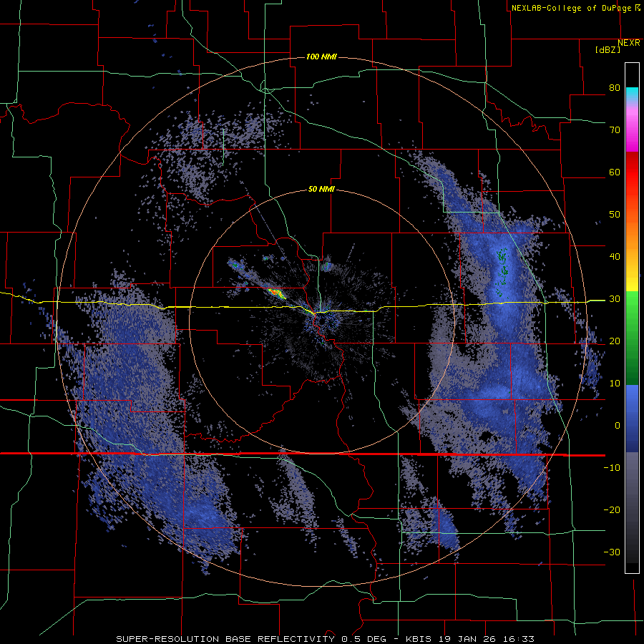Click the NEXLAB-College of DuPage title text
Screen dimensions: 644x644
[571, 8]
